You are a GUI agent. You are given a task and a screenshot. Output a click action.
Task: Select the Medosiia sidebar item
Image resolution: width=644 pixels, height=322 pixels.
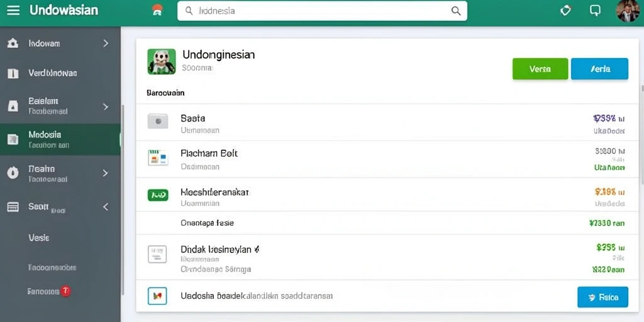[x=60, y=139]
